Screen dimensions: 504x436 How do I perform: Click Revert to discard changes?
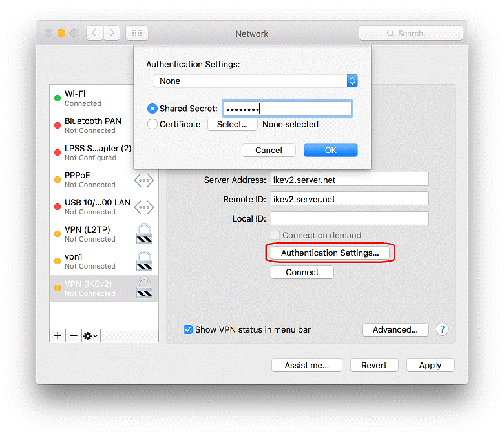[x=374, y=366]
